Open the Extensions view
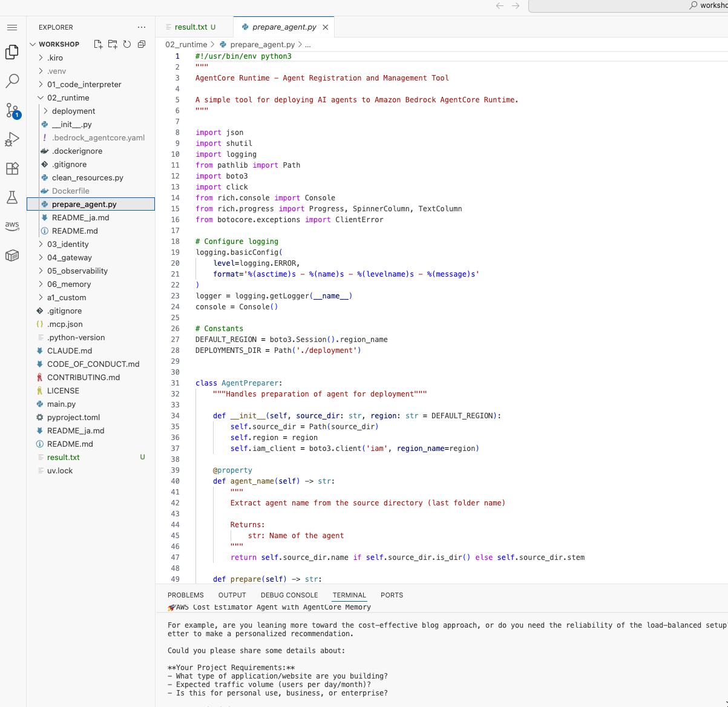This screenshot has width=728, height=707. tap(11, 168)
